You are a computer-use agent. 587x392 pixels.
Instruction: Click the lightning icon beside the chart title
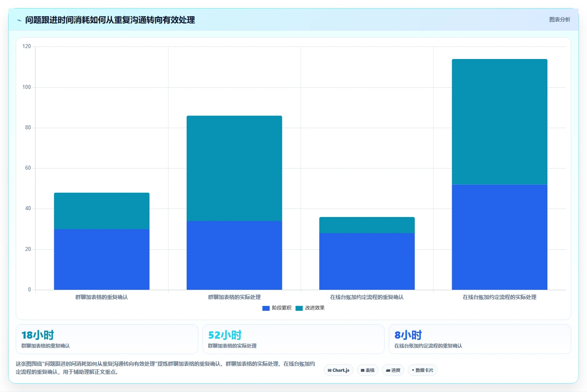click(19, 20)
